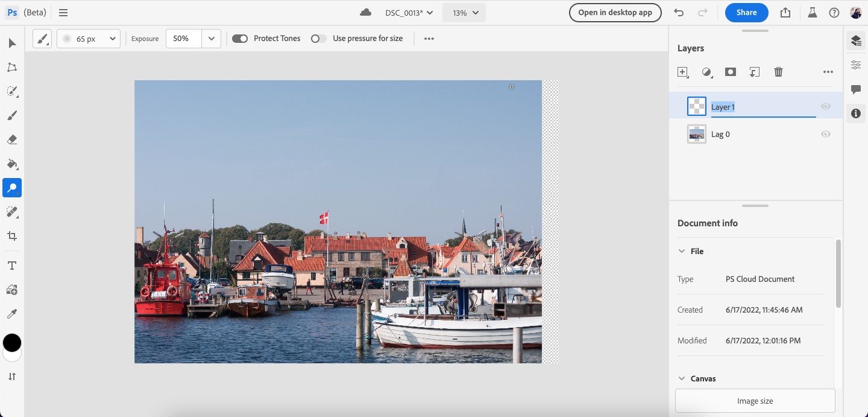
Task: Select the Type tool
Action: coord(12,266)
